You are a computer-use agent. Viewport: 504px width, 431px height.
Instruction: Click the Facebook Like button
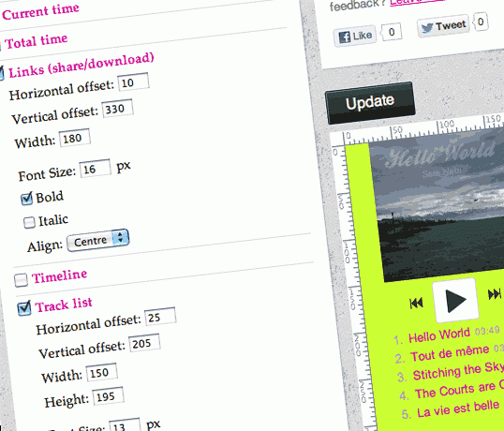coord(355,37)
